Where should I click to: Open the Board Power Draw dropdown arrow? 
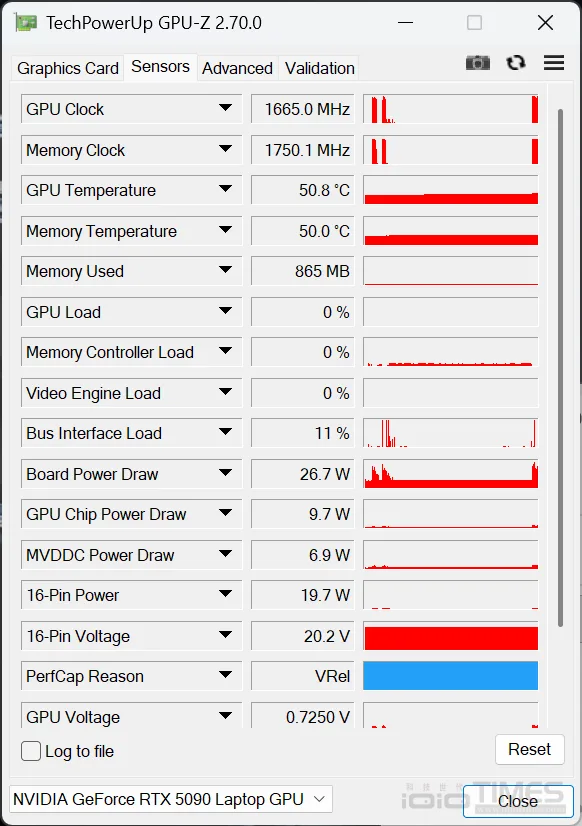click(x=225, y=473)
